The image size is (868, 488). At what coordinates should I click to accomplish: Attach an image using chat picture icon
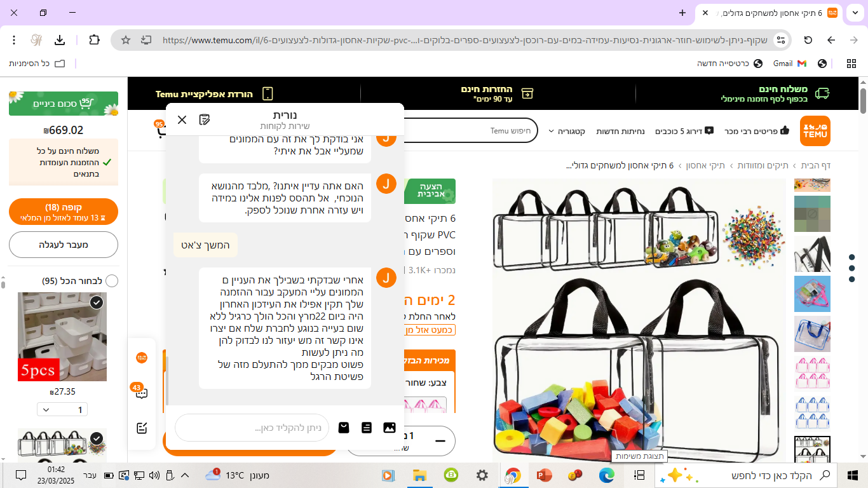(x=390, y=428)
